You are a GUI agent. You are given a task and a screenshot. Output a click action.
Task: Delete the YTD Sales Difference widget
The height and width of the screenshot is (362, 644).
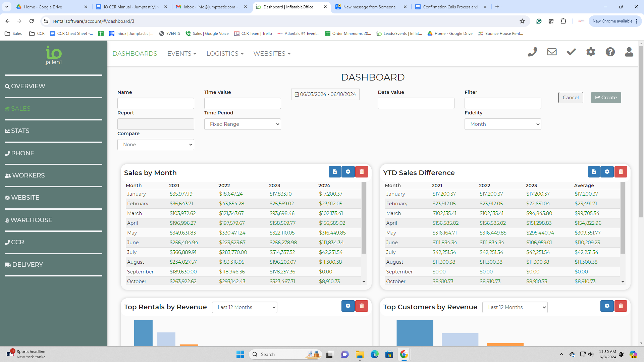pyautogui.click(x=621, y=172)
